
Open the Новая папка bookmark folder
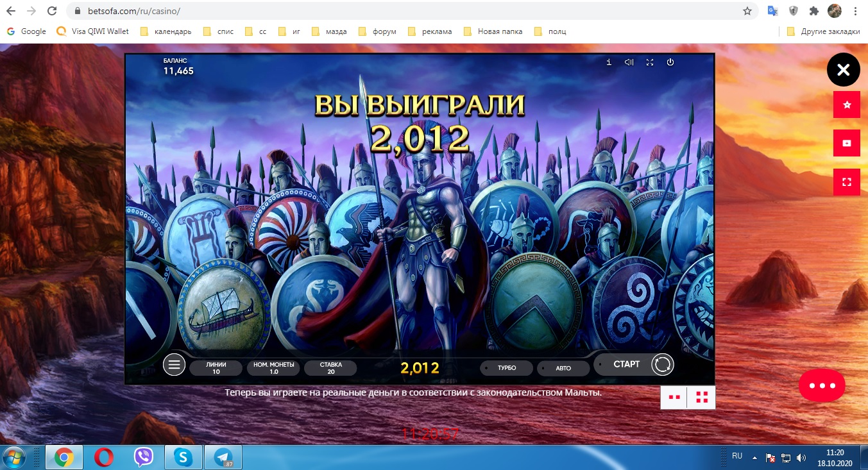click(x=493, y=31)
